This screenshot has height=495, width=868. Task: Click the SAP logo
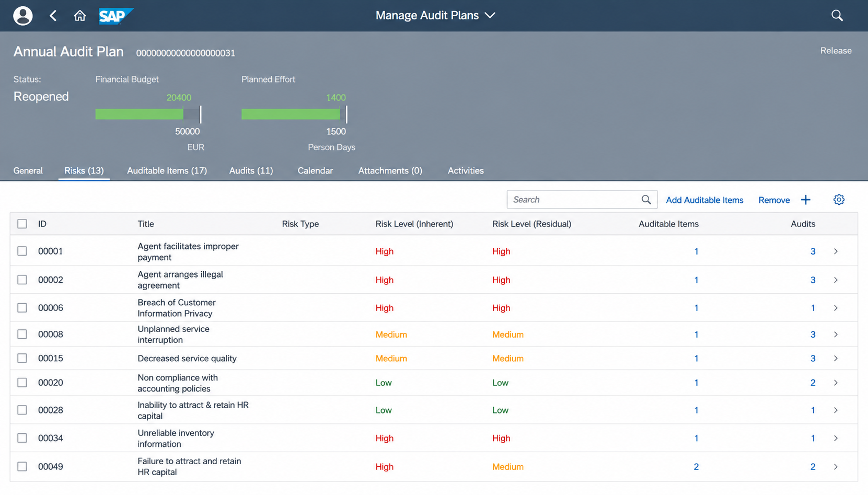(x=116, y=16)
